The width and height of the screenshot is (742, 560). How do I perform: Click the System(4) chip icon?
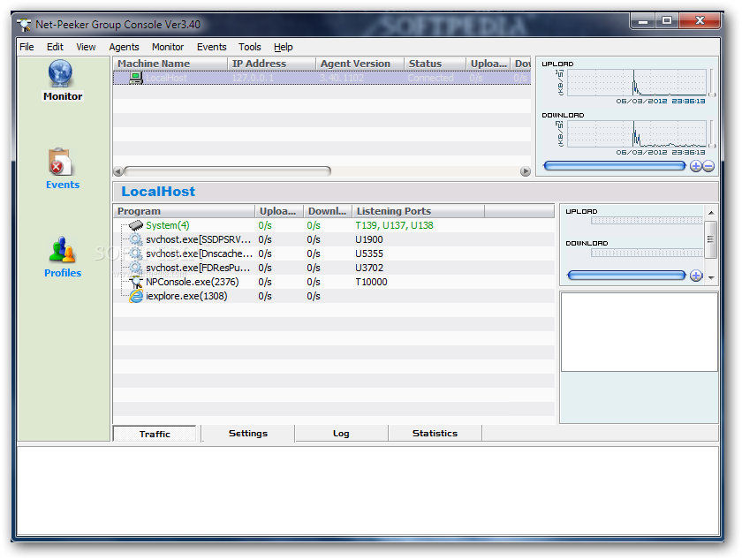pos(136,225)
